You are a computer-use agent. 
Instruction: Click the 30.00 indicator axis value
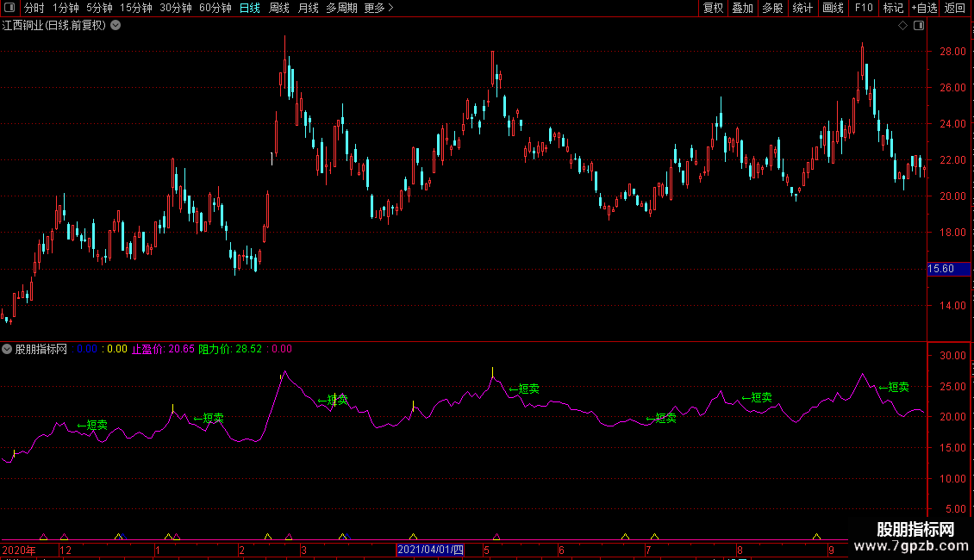coord(952,356)
